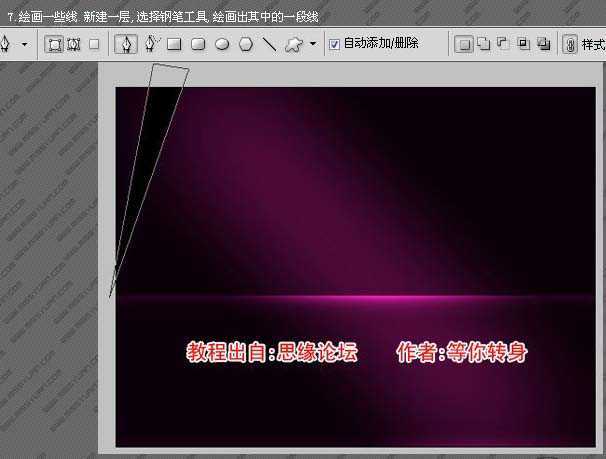Open the pen tool preset picker arrow
606x459 pixels.
click(x=25, y=44)
